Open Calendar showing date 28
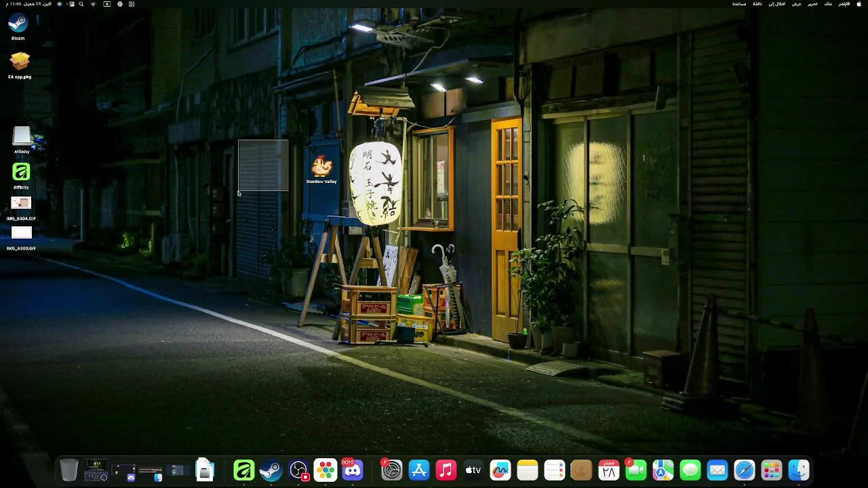Image resolution: width=868 pixels, height=488 pixels. click(x=609, y=470)
